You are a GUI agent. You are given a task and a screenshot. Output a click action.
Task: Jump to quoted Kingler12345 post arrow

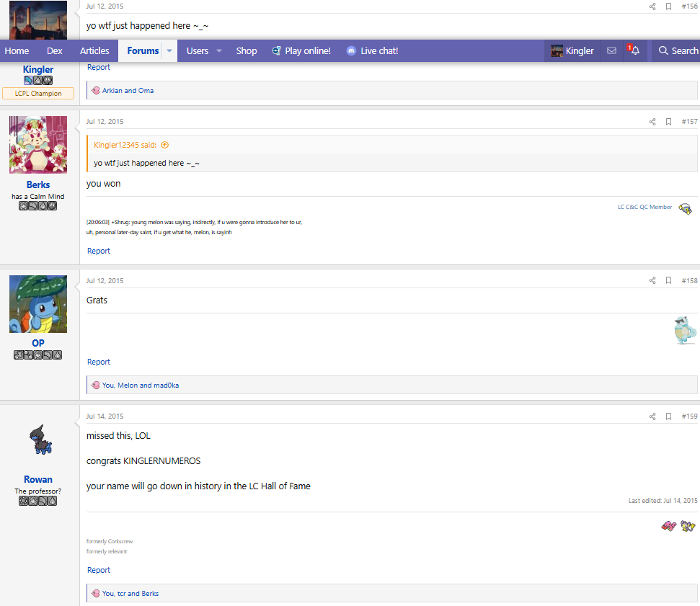click(x=165, y=145)
